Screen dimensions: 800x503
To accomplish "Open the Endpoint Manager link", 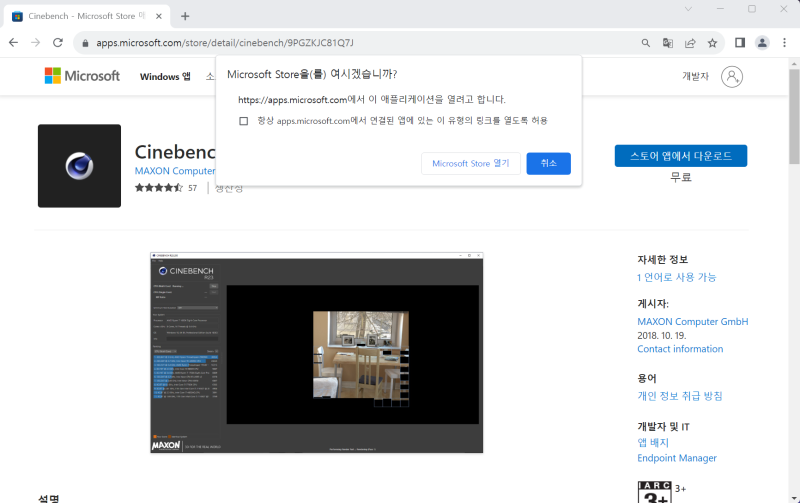I will pyautogui.click(x=677, y=458).
